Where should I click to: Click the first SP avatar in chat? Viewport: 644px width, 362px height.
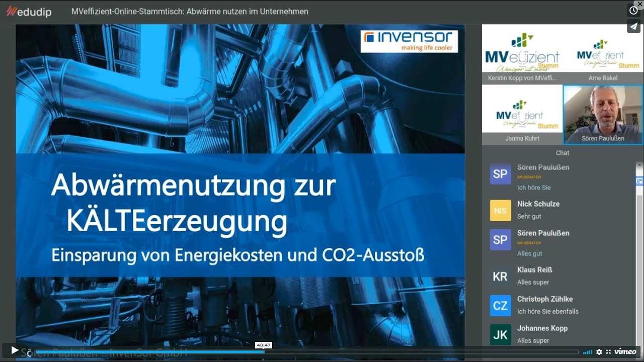[x=500, y=174]
